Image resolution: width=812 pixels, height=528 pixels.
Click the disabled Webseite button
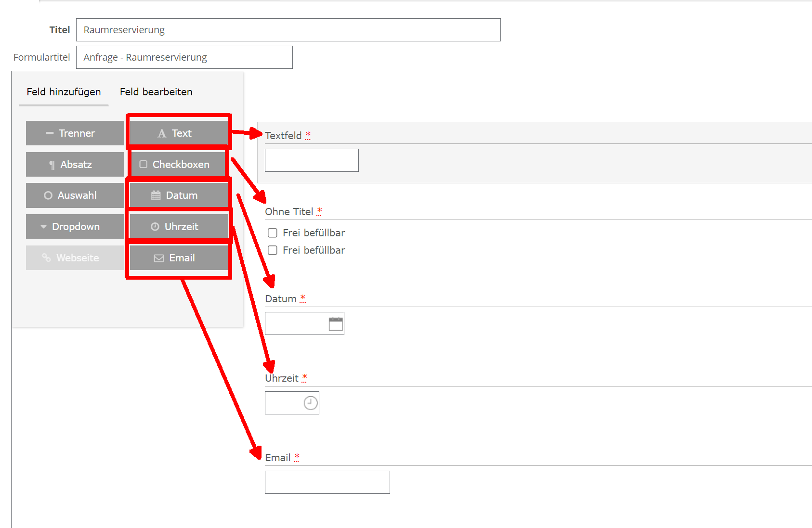(x=75, y=258)
